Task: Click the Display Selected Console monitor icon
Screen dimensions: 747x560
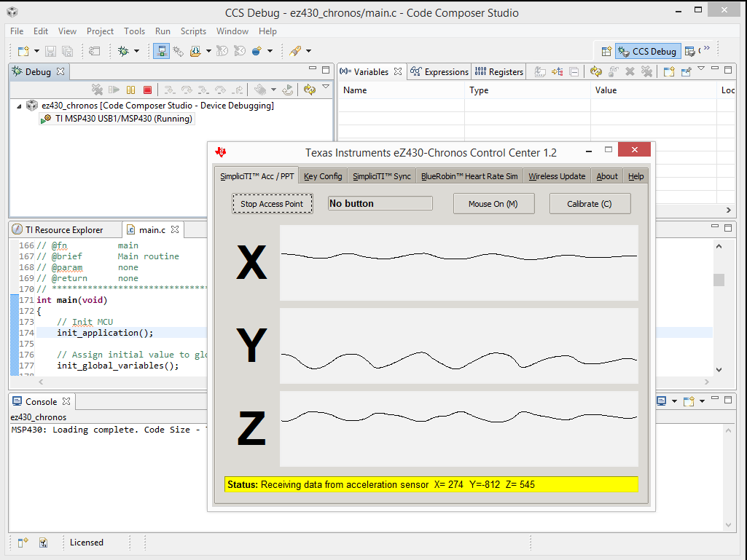Action: (x=662, y=401)
